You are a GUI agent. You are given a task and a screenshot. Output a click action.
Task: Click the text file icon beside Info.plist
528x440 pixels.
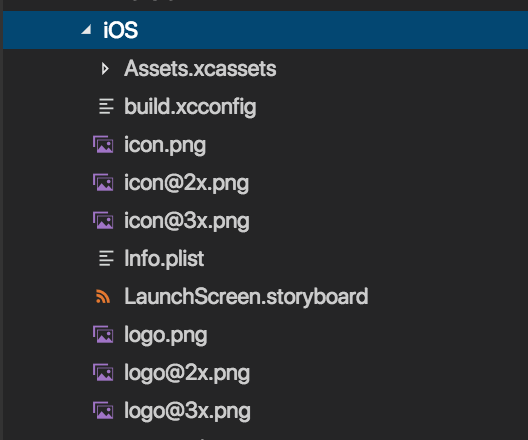[106, 259]
